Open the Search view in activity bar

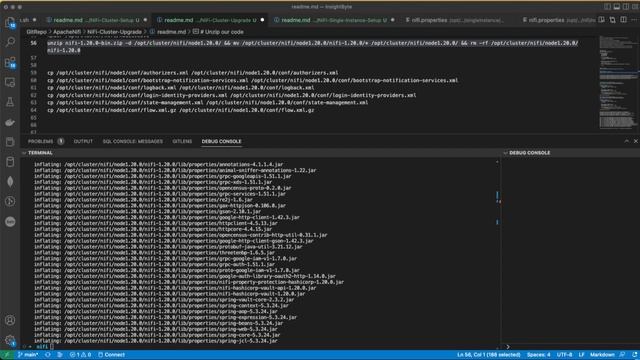pos(10,42)
